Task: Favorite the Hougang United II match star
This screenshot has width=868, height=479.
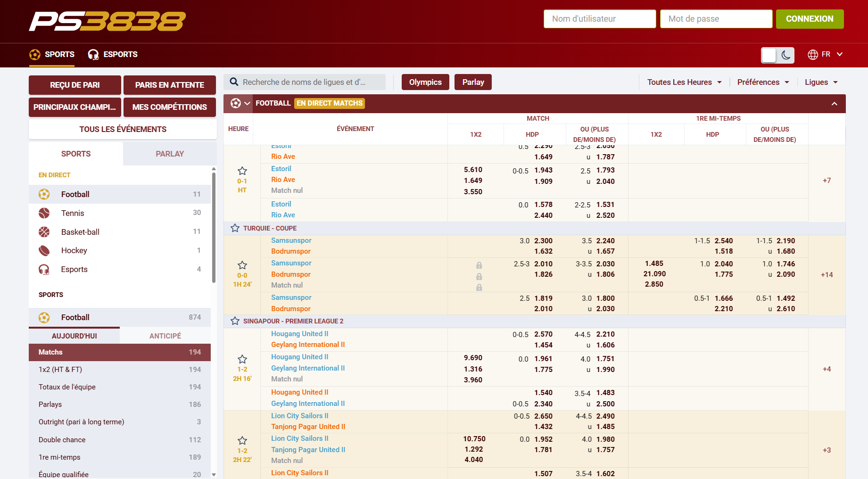Action: 242,359
